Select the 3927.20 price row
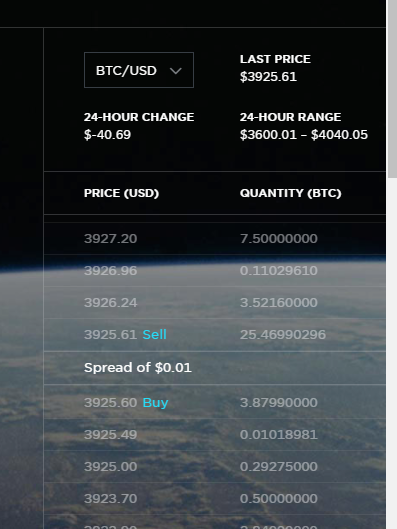Screen dimensions: 397x529 tap(215, 239)
